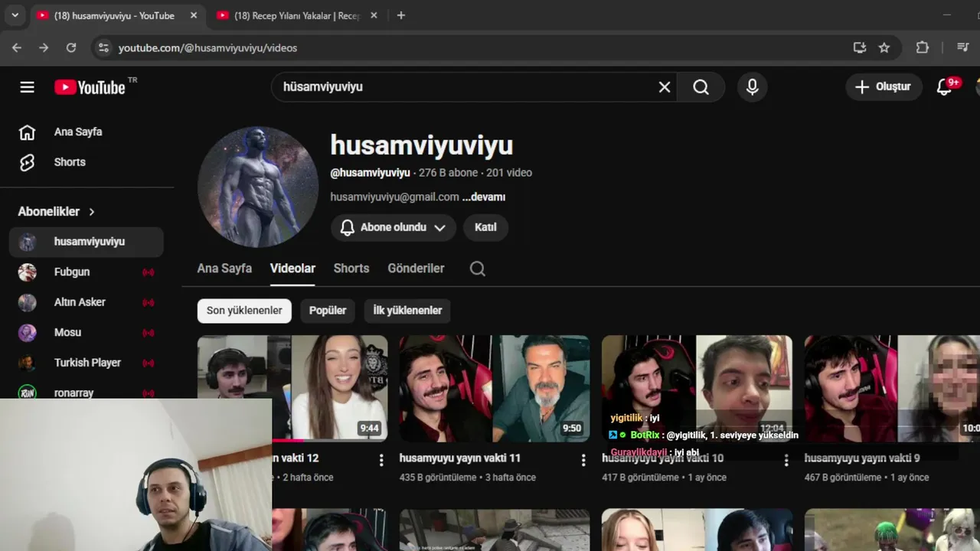Click the Ana Sayfa home icon in sidebar
The image size is (980, 551).
click(27, 132)
